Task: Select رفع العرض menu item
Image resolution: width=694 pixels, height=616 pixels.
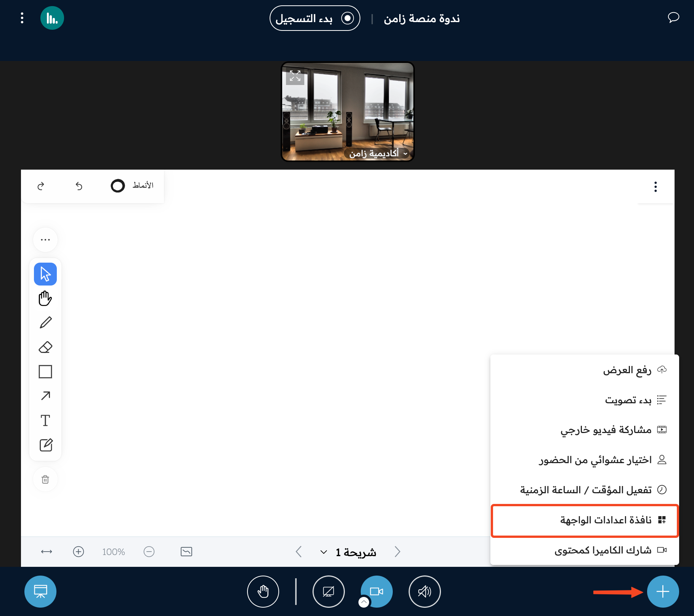Action: pyautogui.click(x=585, y=370)
